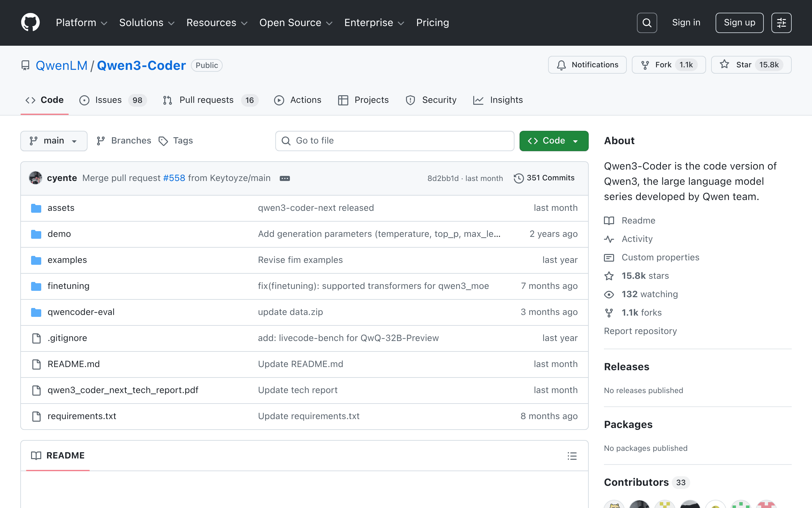This screenshot has height=508, width=812.
Task: Click the tech report PDF file icon
Action: [x=36, y=390]
